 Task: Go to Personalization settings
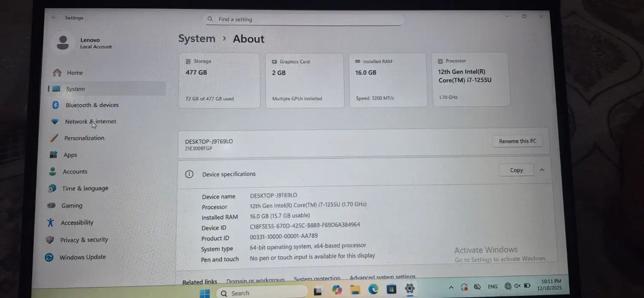pos(85,138)
